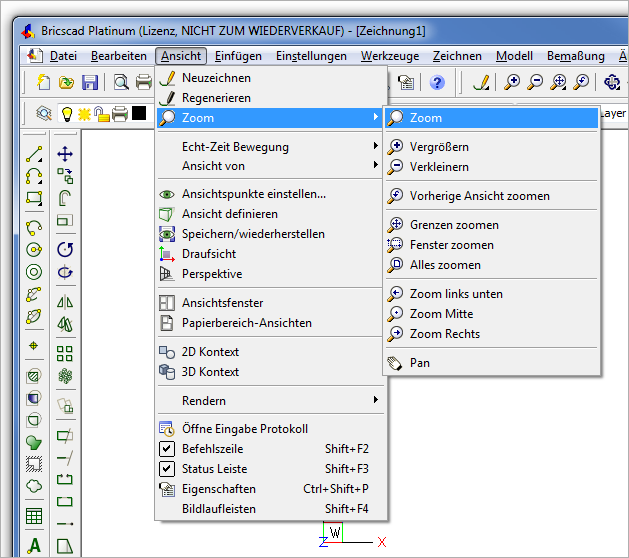The width and height of the screenshot is (629, 558).
Task: Toggle the layer lightbulb on/off icon
Action: (x=68, y=114)
